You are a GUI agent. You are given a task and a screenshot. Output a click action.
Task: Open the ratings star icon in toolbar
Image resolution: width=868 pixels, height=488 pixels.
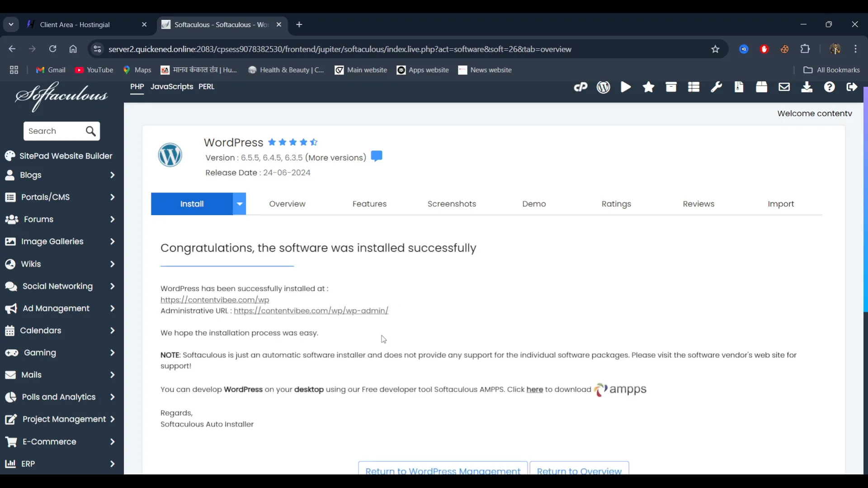(x=648, y=87)
